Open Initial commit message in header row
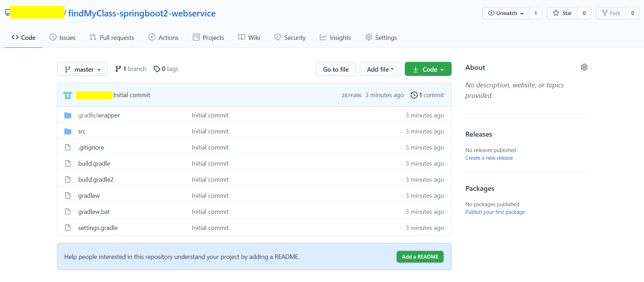 click(x=132, y=95)
